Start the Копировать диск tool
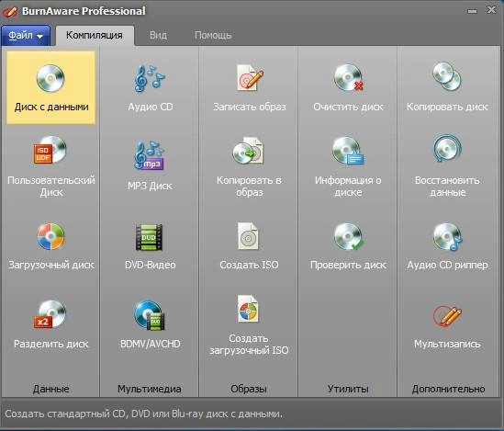 pos(447,76)
